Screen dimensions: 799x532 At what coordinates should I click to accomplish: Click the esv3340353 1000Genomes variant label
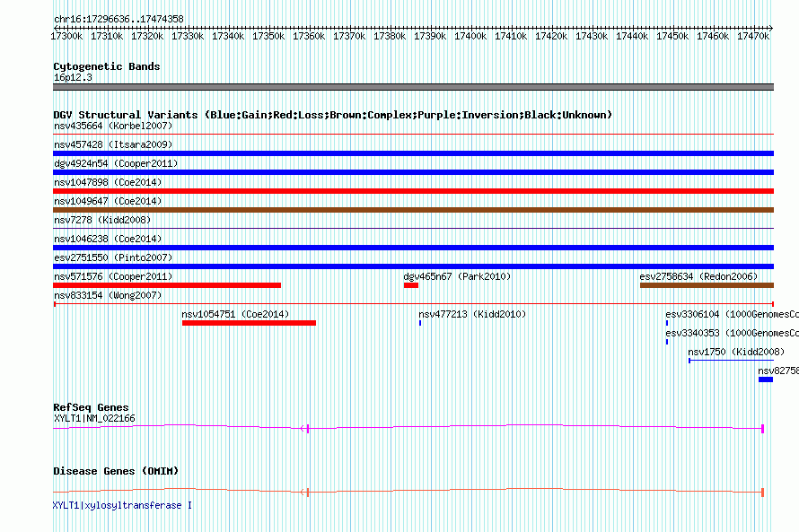pos(732,333)
